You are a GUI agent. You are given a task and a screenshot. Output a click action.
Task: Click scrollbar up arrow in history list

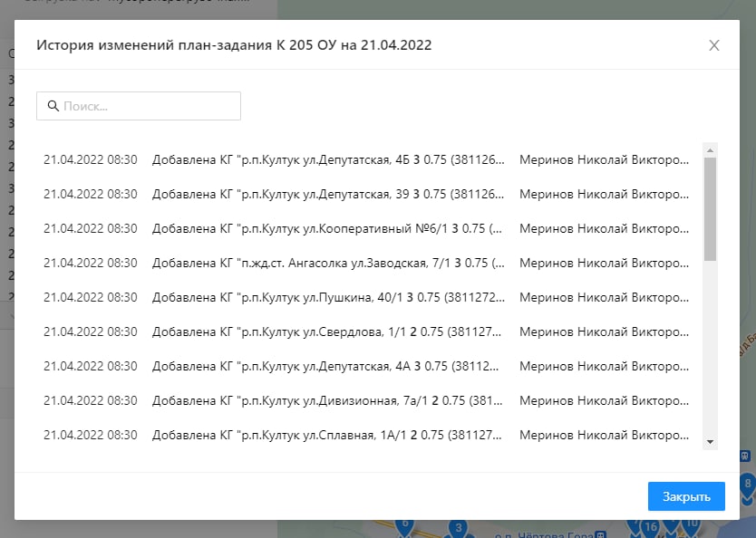click(711, 150)
